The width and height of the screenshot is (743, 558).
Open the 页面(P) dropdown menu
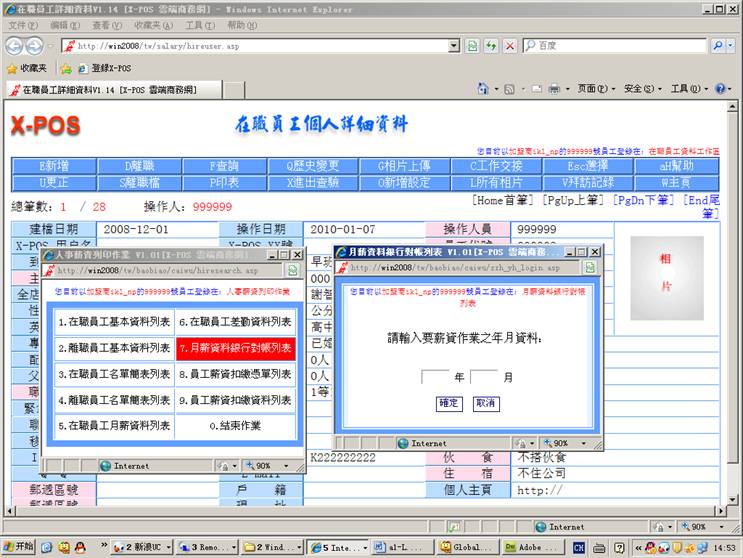pyautogui.click(x=595, y=89)
